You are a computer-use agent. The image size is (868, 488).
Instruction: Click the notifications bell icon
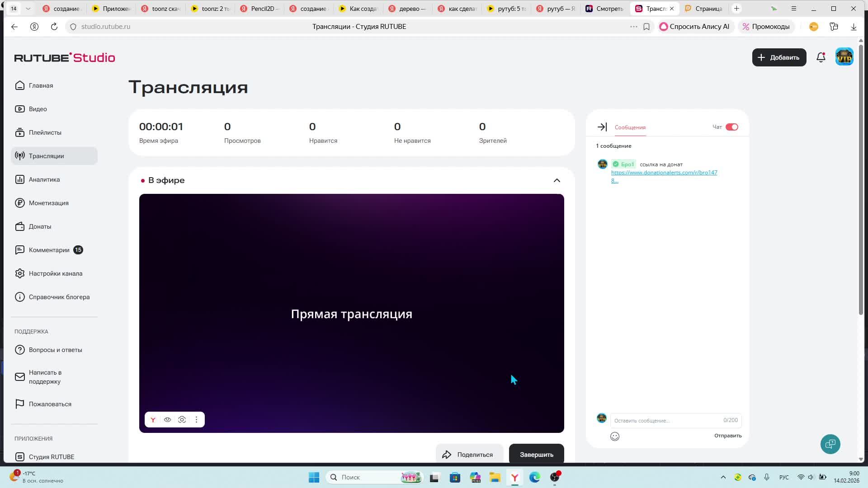pos(821,57)
